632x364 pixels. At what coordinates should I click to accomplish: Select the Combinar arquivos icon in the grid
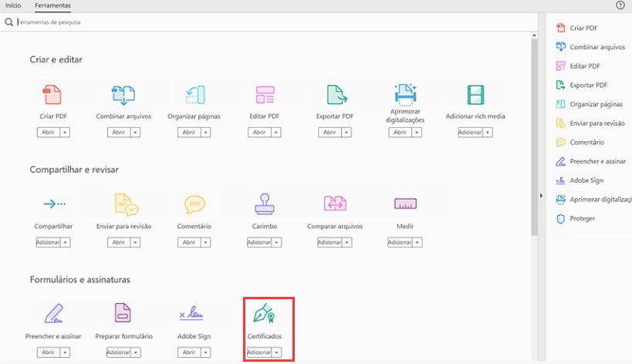[123, 95]
